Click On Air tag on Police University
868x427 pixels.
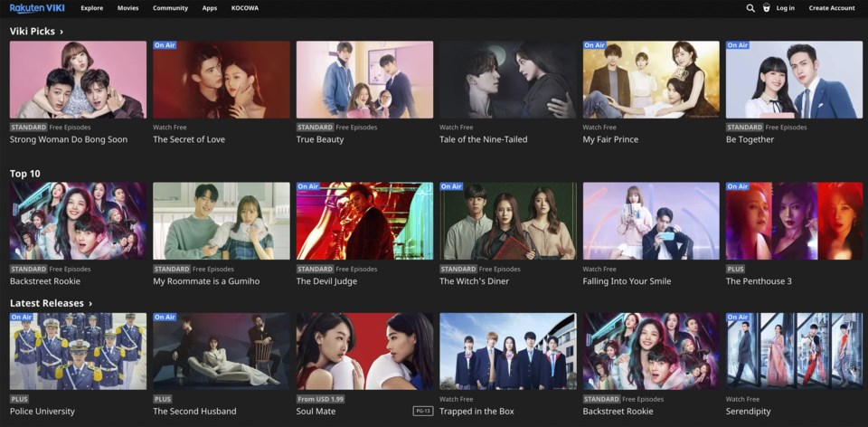22,318
